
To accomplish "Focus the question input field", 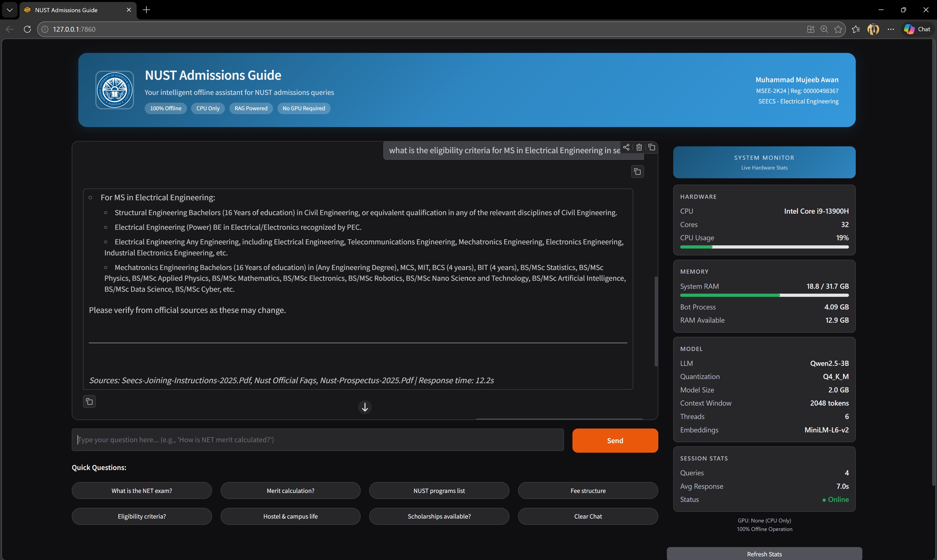I will pyautogui.click(x=317, y=440).
